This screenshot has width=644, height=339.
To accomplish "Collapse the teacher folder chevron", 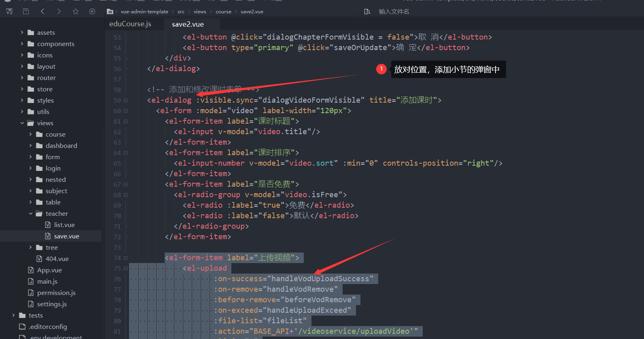I will 30,213.
